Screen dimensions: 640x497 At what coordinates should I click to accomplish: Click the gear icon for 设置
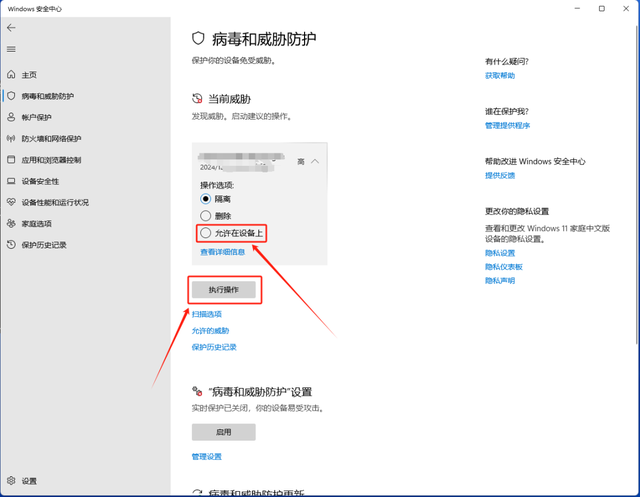coord(11,481)
